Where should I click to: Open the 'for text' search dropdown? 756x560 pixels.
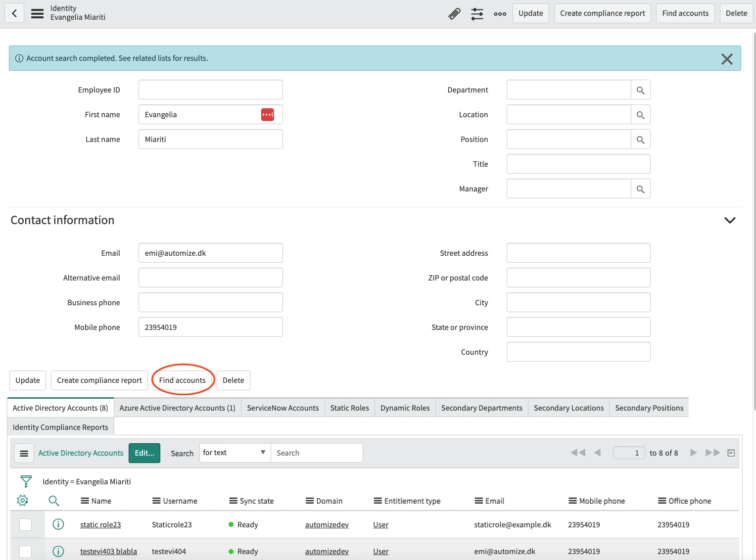click(235, 453)
